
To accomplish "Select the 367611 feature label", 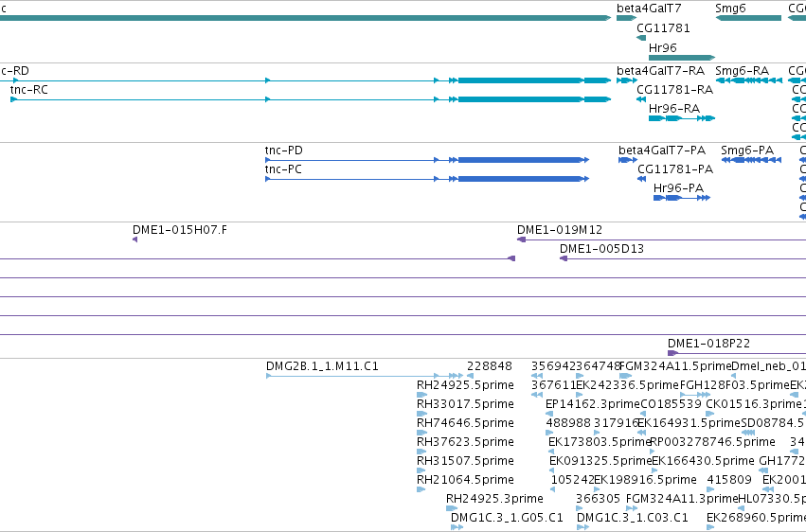I will click(x=554, y=385).
